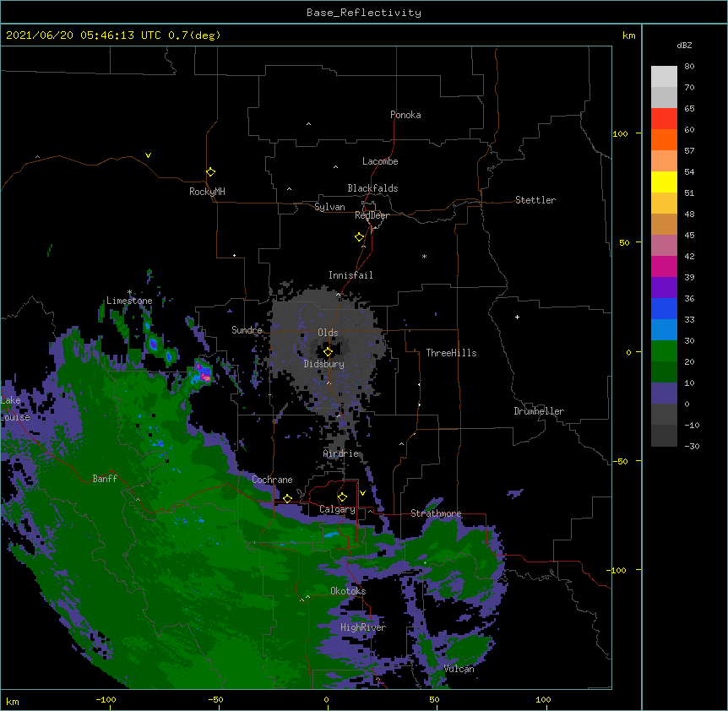Click the Calgary city label

click(337, 509)
